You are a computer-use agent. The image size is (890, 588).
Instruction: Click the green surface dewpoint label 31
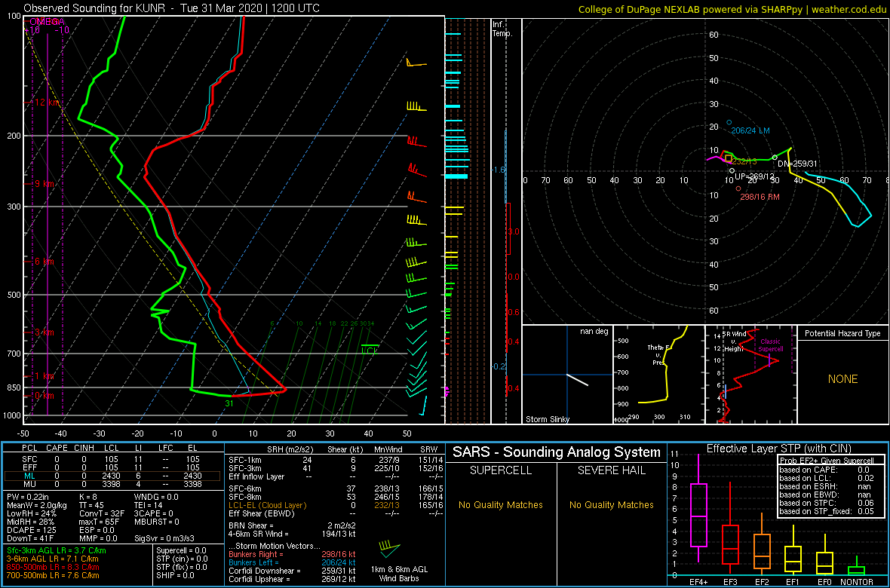coord(229,403)
